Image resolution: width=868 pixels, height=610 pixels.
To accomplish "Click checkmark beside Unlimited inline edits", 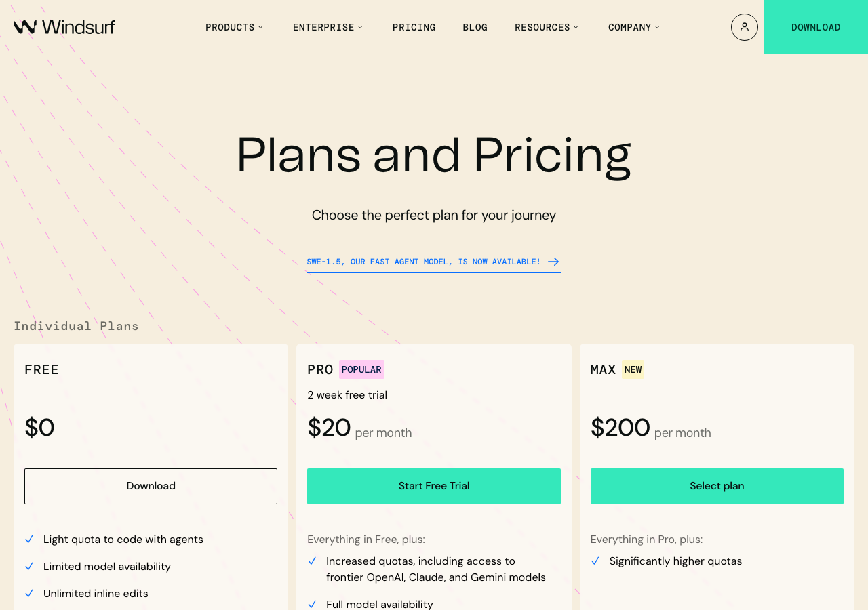I will pos(29,594).
